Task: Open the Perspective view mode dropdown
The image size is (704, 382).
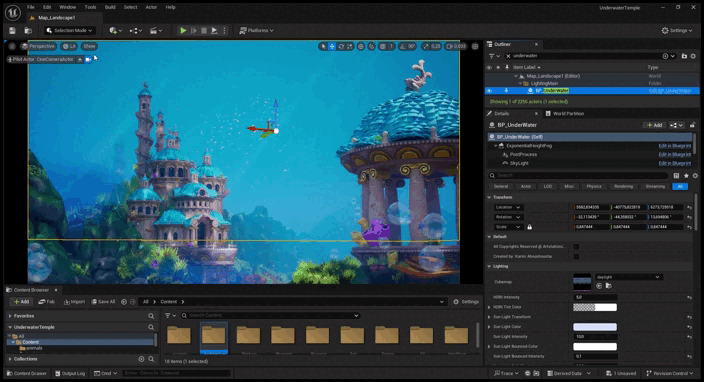Action: pos(38,46)
